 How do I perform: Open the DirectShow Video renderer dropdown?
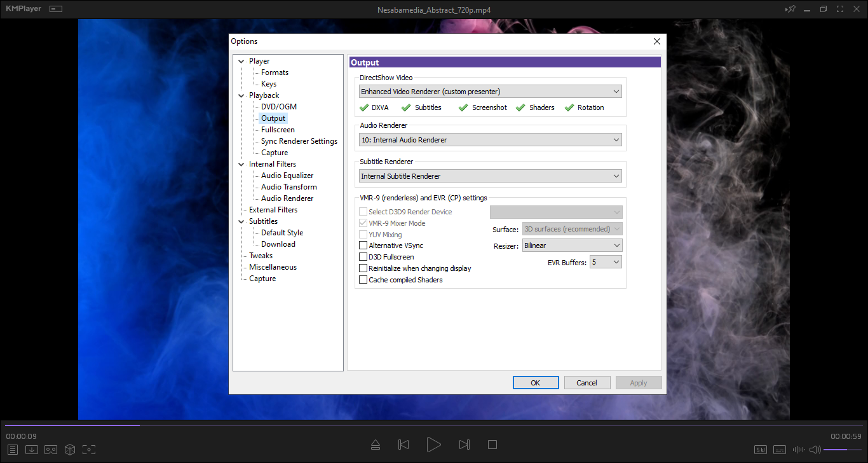tap(490, 92)
